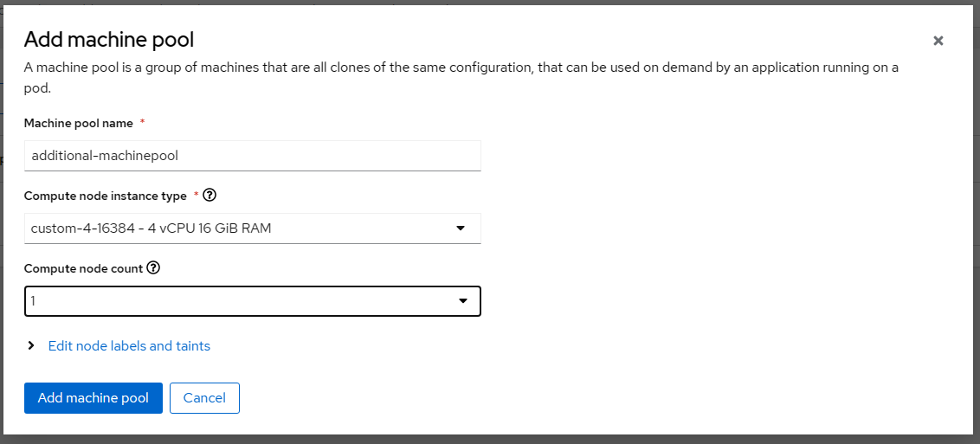
Task: Click red asterisk after Compute node instance type
Action: [196, 196]
